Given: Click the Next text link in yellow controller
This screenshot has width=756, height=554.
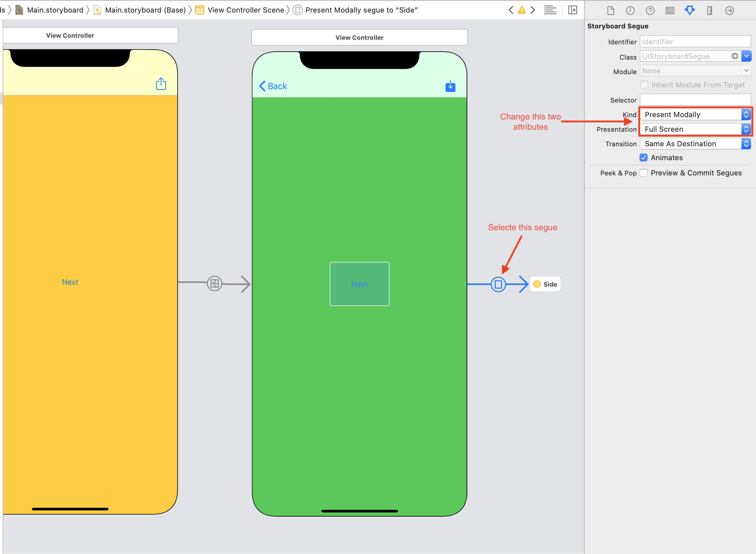Looking at the screenshot, I should point(70,283).
